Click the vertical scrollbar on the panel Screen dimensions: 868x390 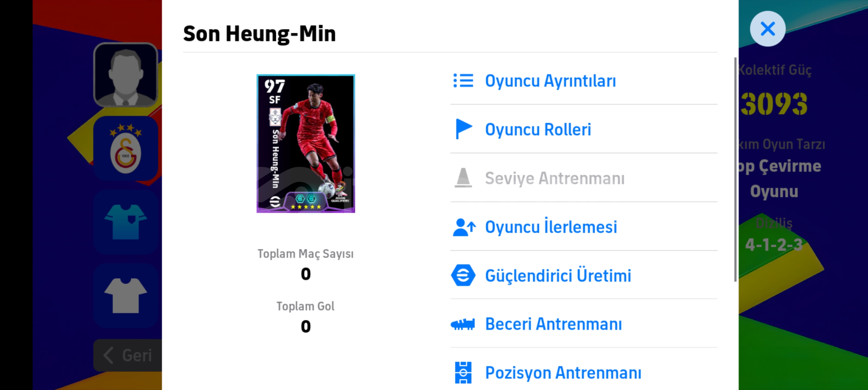[x=735, y=169]
